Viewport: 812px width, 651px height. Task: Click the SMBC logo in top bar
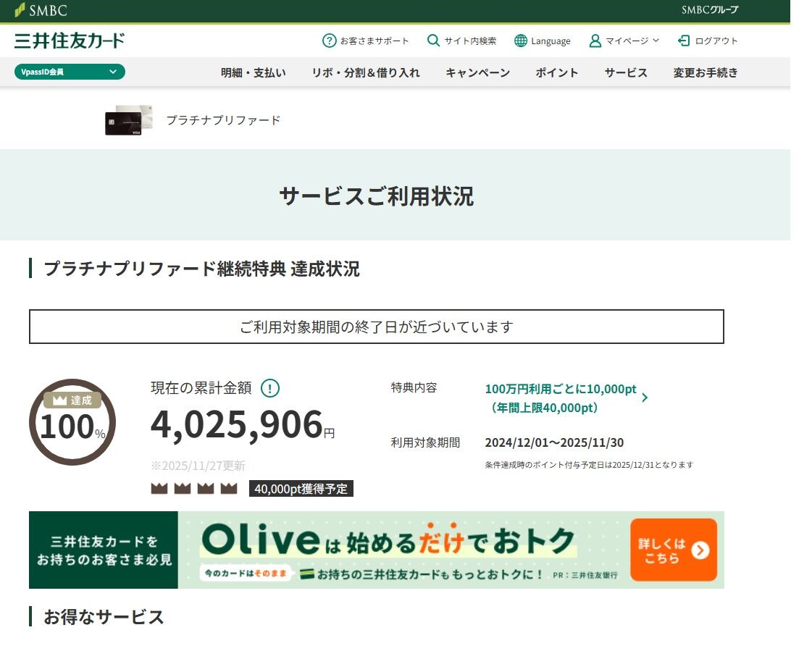pos(41,10)
